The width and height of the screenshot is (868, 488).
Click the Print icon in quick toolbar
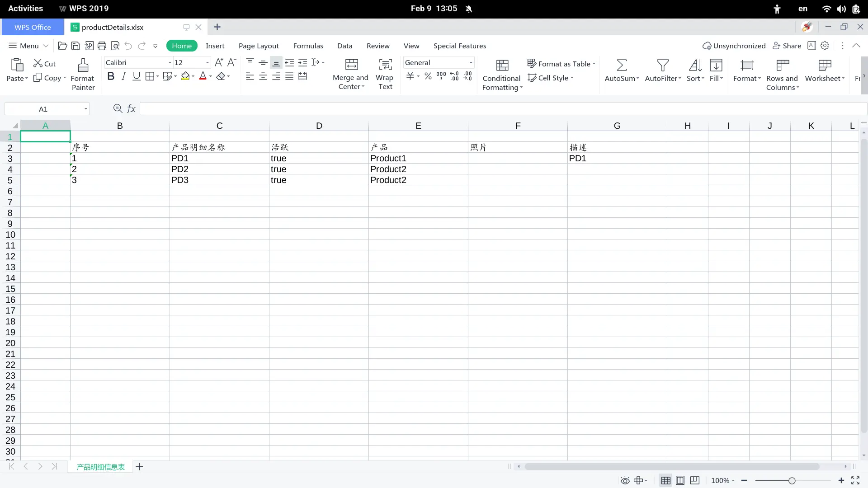tap(102, 46)
